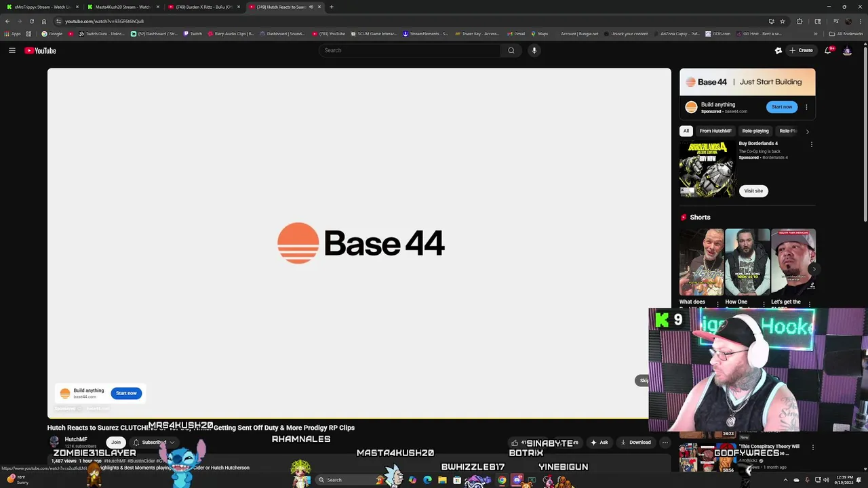This screenshot has width=868, height=488.
Task: Open the YouTube account avatar menu
Action: (x=847, y=50)
